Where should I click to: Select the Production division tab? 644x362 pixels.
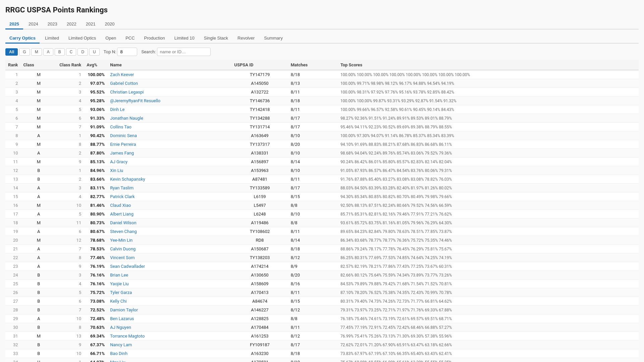[x=154, y=38]
